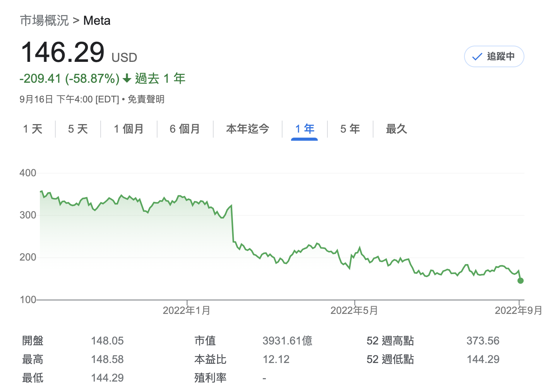
Task: Click the 9月16日 下午4:00 [EDT] timestamp
Action: pyautogui.click(x=69, y=99)
